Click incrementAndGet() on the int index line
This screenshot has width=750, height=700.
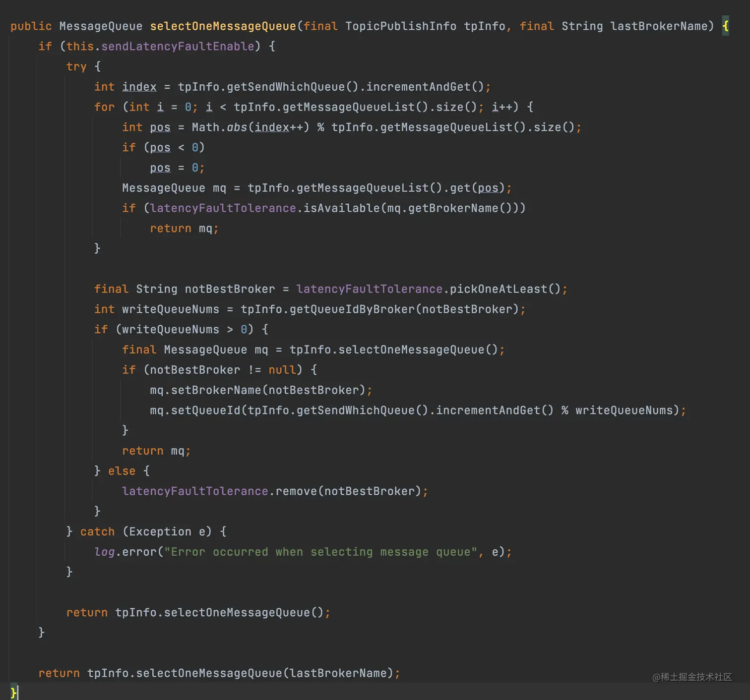pos(425,87)
